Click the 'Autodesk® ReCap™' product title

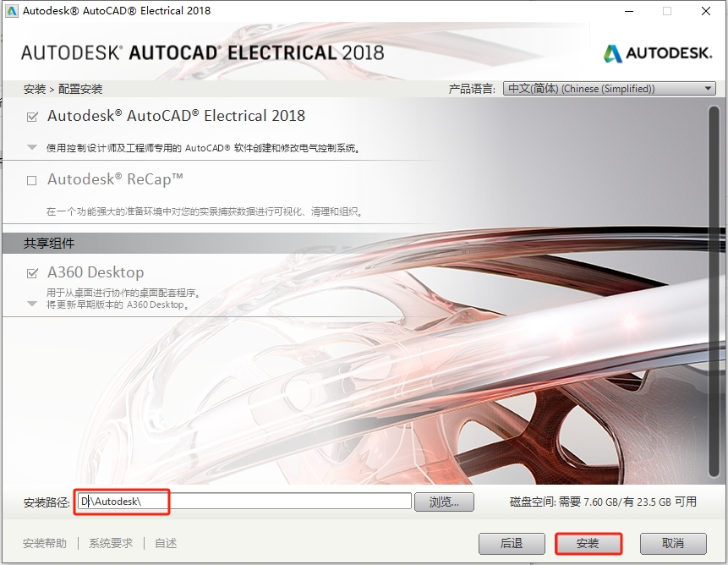115,179
